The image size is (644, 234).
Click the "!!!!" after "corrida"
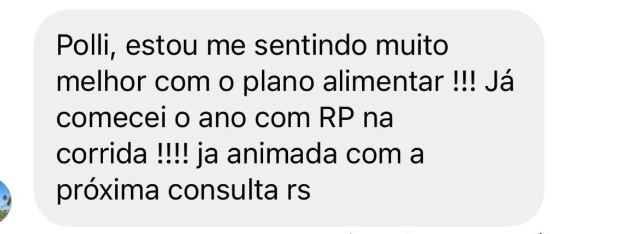click(173, 154)
